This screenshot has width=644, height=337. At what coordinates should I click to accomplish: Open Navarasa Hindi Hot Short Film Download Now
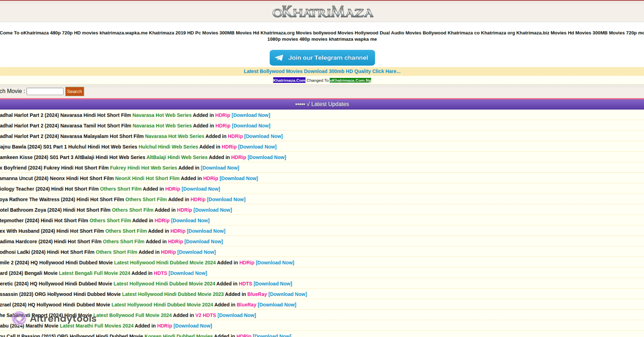pos(251,115)
